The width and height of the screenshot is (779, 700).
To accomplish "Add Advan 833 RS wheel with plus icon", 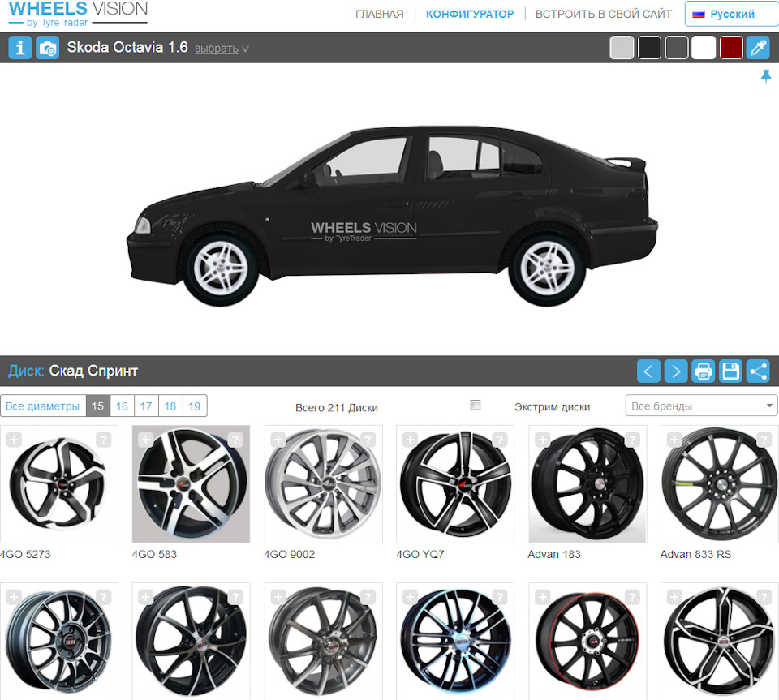I will click(x=674, y=440).
